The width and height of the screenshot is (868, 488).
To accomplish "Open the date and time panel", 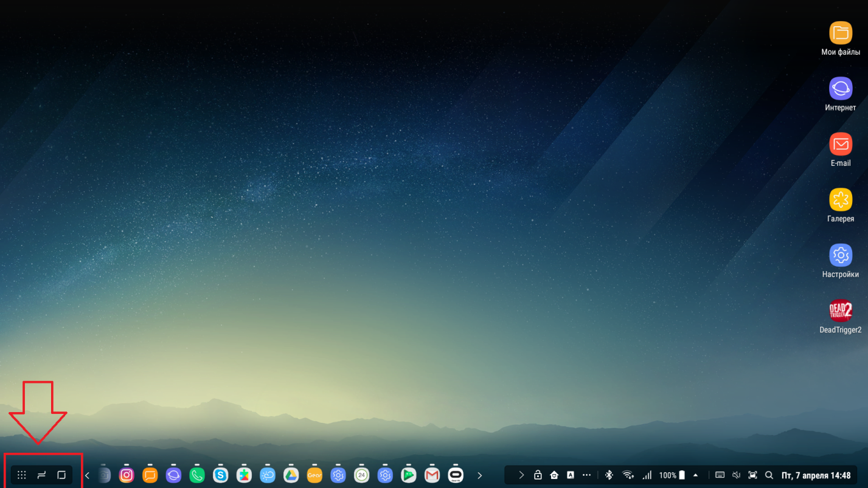I will 816,475.
